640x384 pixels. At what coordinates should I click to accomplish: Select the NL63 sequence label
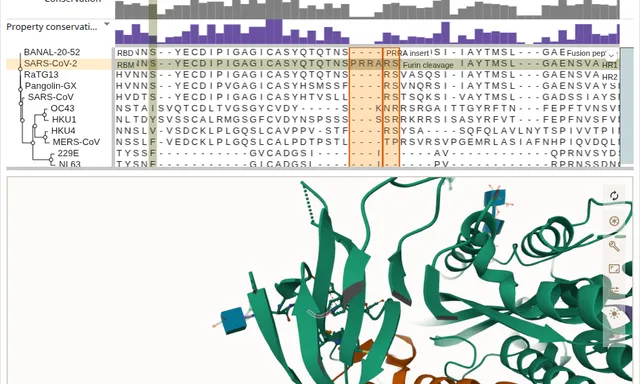click(69, 164)
